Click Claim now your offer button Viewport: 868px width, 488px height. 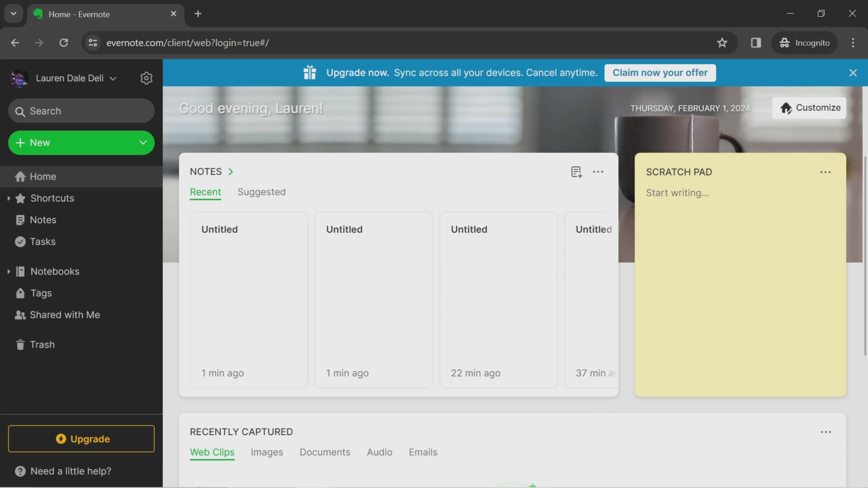[660, 72]
